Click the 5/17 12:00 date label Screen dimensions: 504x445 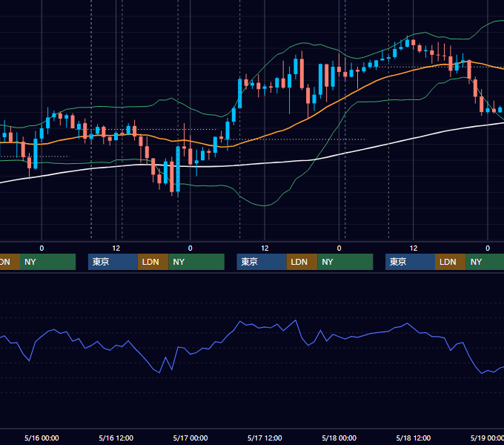tap(265, 438)
